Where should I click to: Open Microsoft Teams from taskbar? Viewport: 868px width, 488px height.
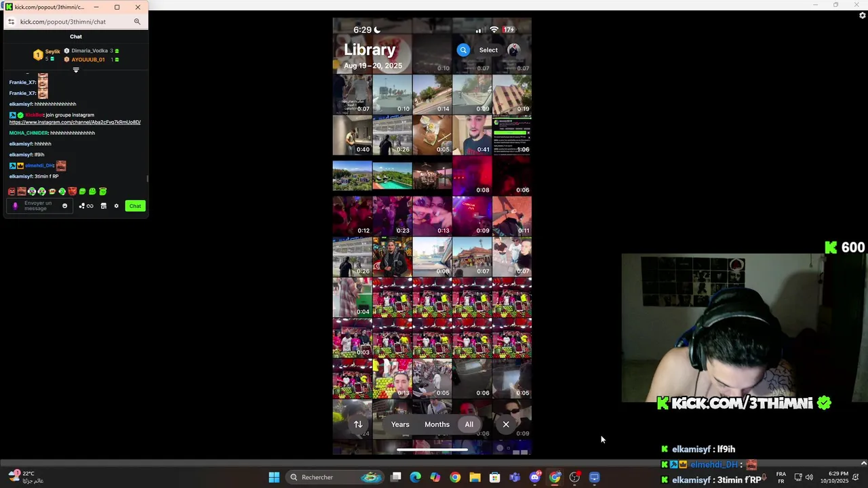[x=515, y=477]
